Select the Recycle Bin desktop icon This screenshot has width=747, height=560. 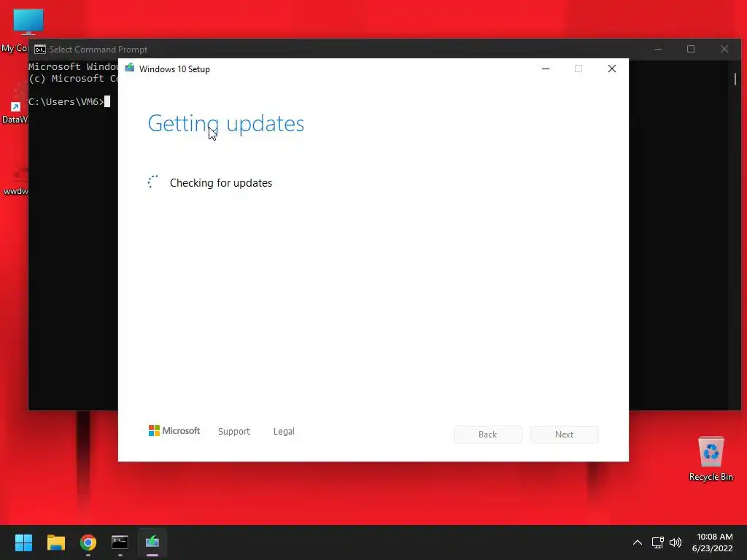click(711, 459)
